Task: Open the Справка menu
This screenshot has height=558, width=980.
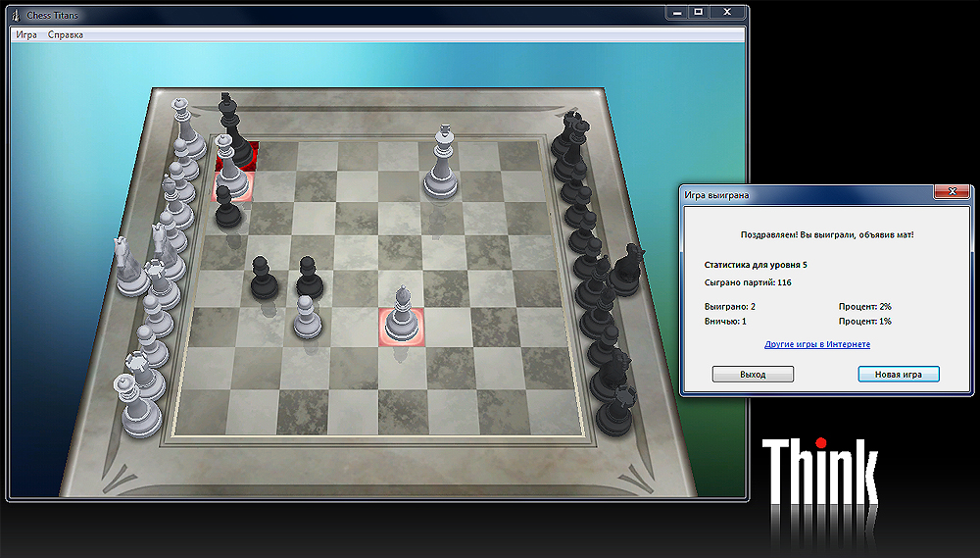Action: pos(65,35)
